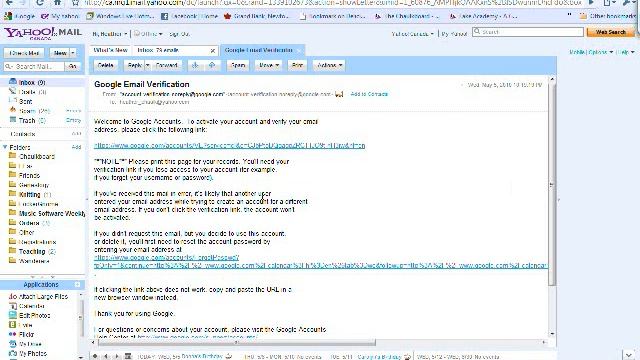
Task: Open the Knitting folder
Action: 30,195
